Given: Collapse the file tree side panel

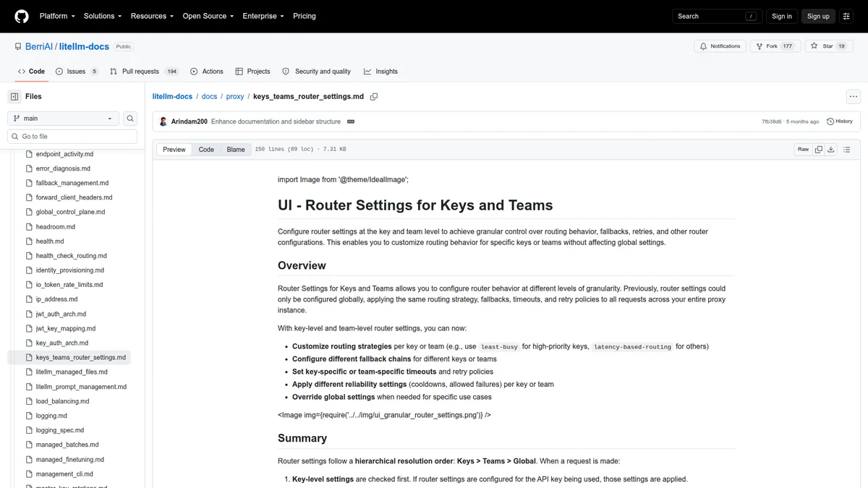Looking at the screenshot, I should pyautogui.click(x=14, y=96).
